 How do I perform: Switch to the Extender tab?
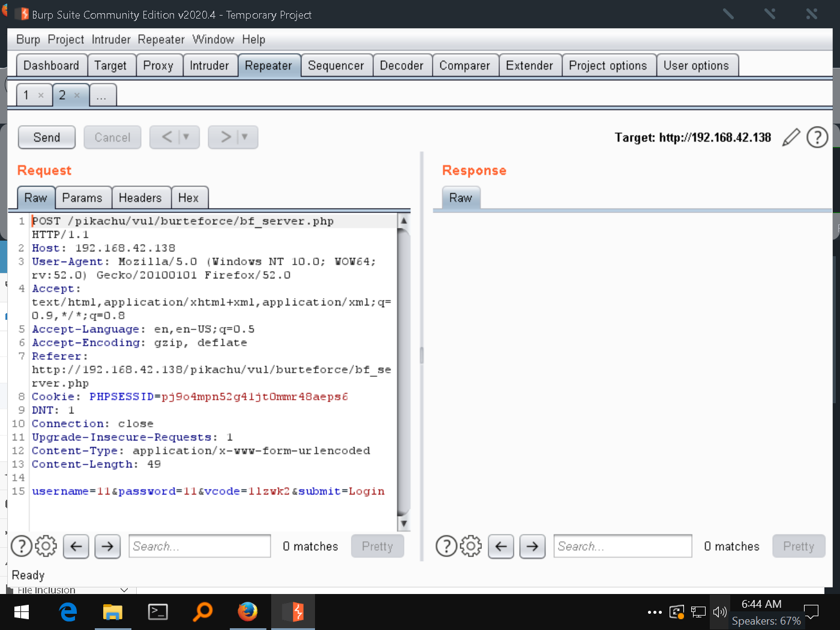point(529,65)
